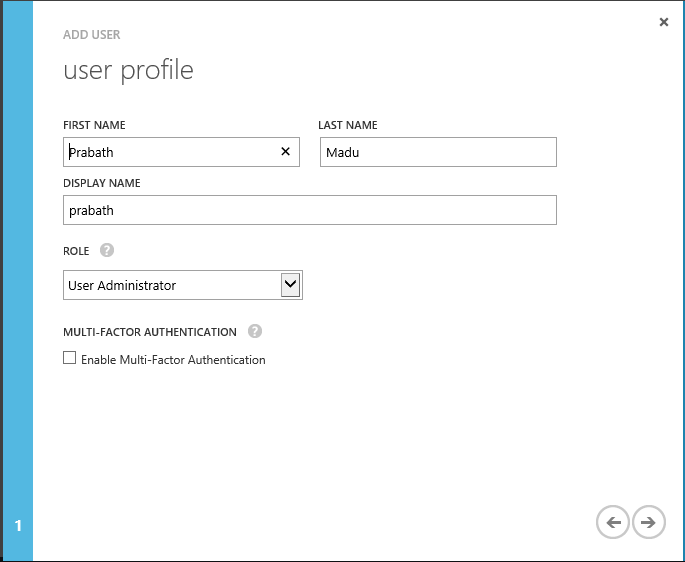Screen dimensions: 685x562
Task: Enable the Multi-Factor Authentication checkbox
Action: (x=70, y=358)
